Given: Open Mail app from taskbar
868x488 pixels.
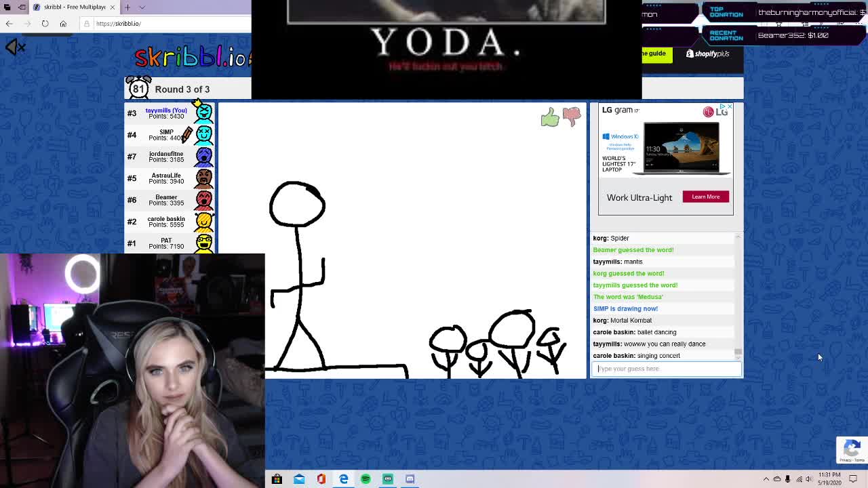Looking at the screenshot, I should (299, 479).
